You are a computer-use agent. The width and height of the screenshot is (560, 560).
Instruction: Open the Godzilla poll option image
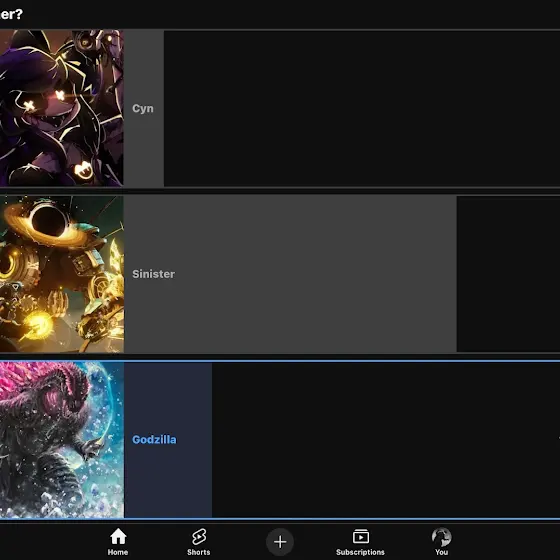62,440
